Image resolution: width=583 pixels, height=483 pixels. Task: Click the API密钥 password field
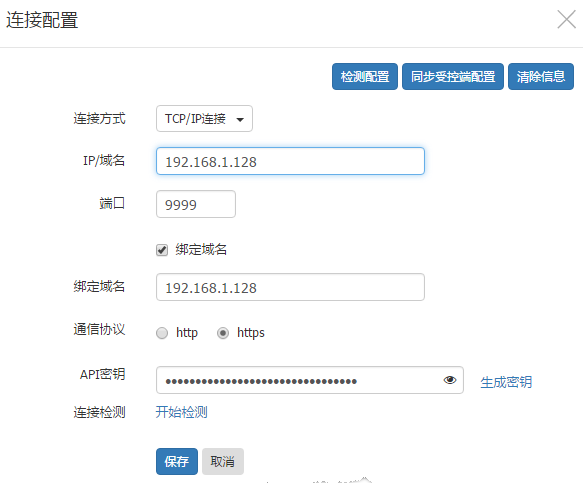coord(310,380)
